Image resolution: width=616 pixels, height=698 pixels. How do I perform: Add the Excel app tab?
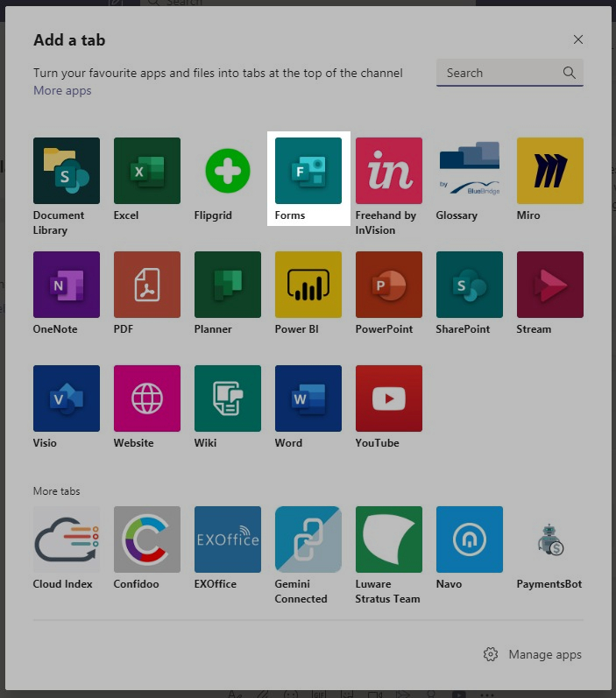pyautogui.click(x=146, y=171)
